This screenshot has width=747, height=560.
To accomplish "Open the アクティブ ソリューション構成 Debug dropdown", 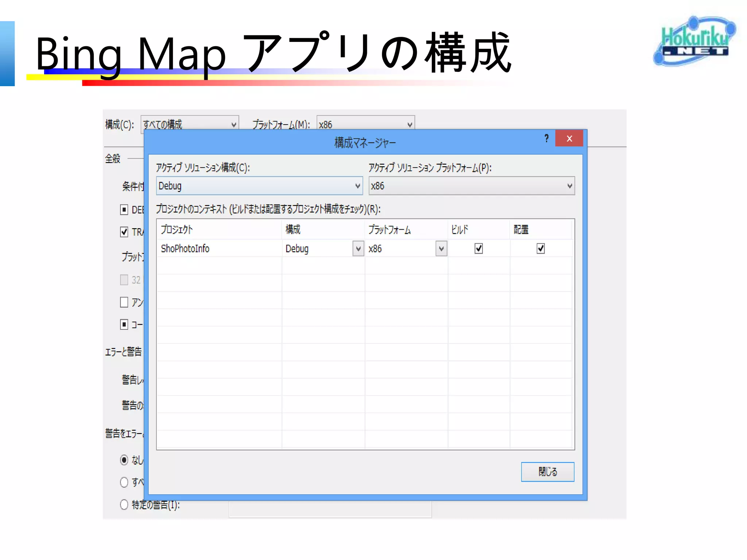I will click(259, 186).
